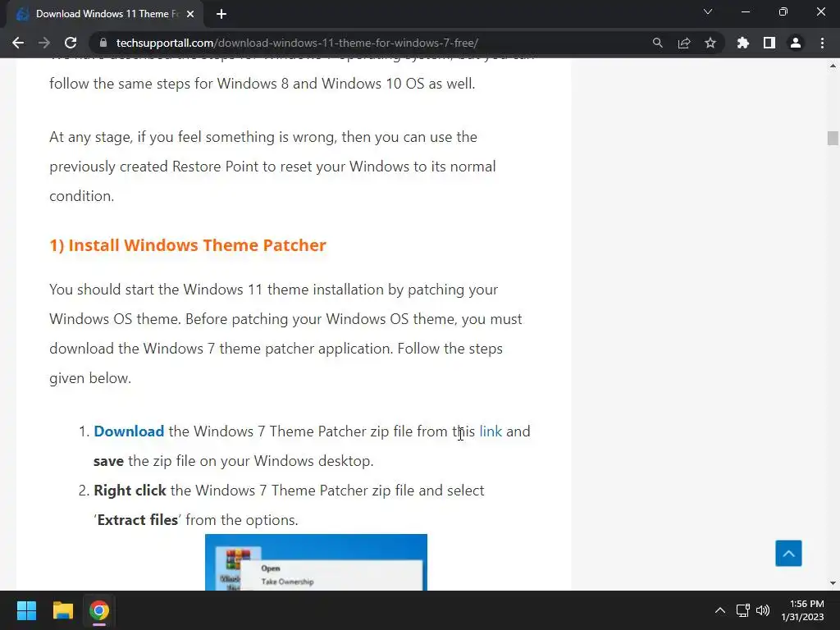Viewport: 840px width, 630px height.
Task: Toggle the Chrome side panel
Action: [769, 43]
